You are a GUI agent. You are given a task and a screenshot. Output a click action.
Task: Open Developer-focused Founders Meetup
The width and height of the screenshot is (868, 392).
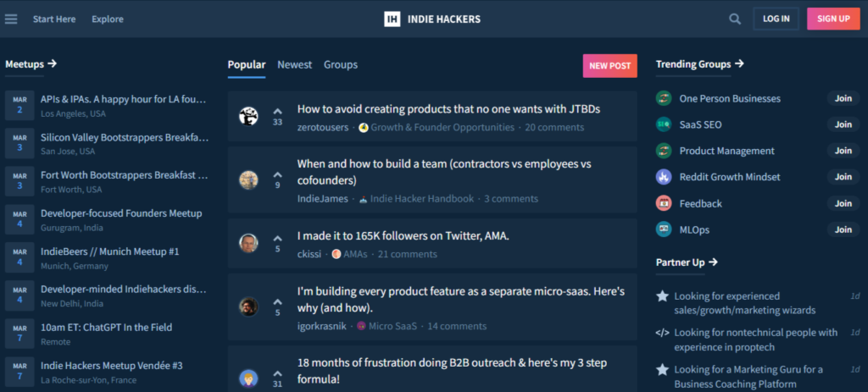click(121, 213)
